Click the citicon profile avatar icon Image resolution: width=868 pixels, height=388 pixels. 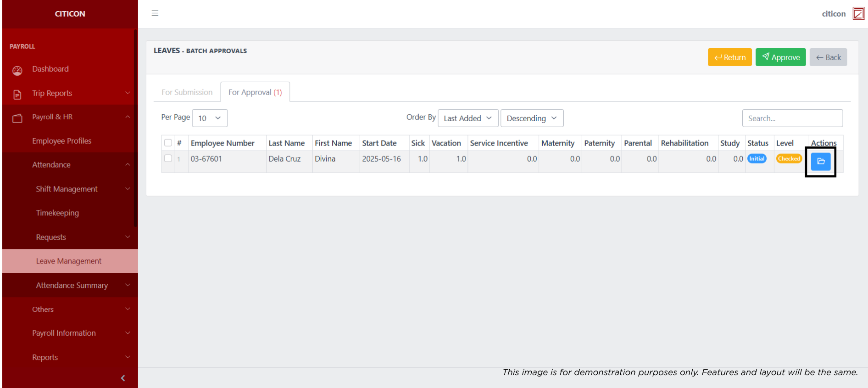point(858,14)
